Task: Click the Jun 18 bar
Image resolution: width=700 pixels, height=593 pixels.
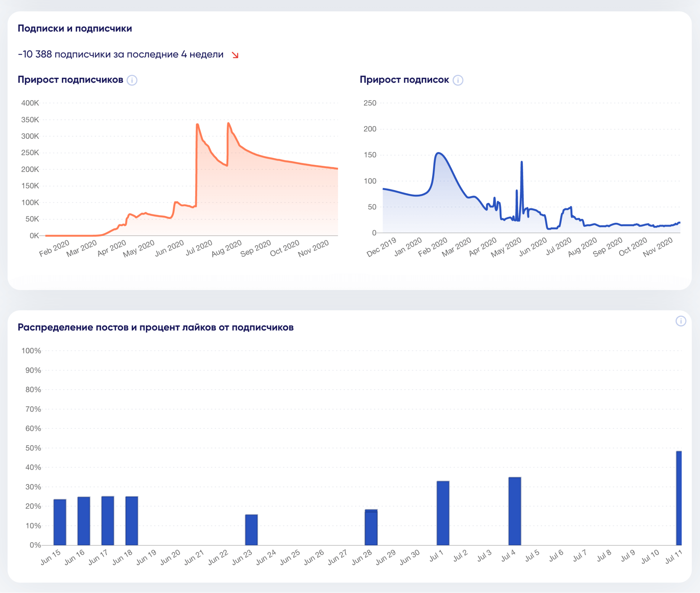Action: click(132, 520)
